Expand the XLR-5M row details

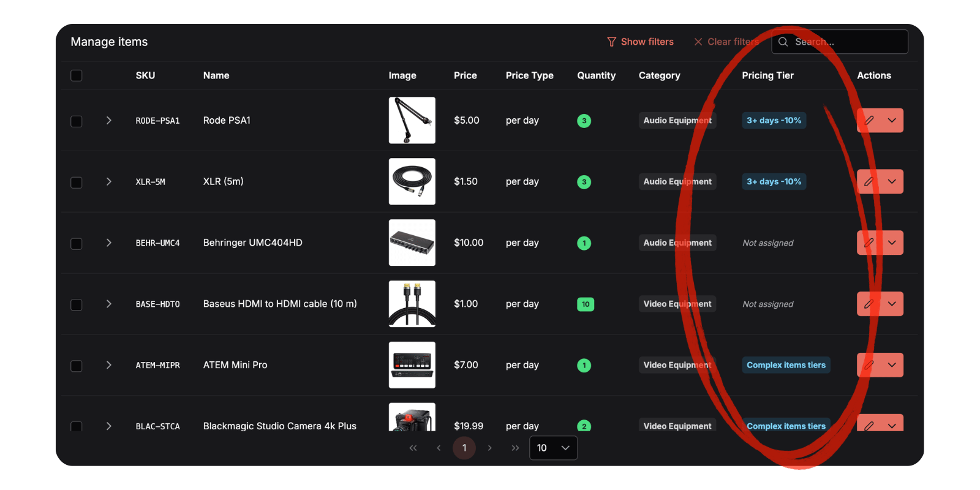coord(108,181)
